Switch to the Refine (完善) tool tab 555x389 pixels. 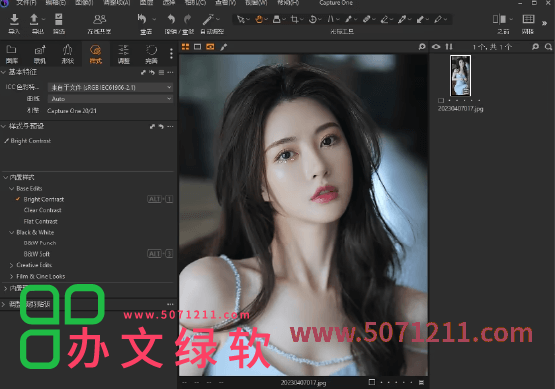[x=151, y=54]
